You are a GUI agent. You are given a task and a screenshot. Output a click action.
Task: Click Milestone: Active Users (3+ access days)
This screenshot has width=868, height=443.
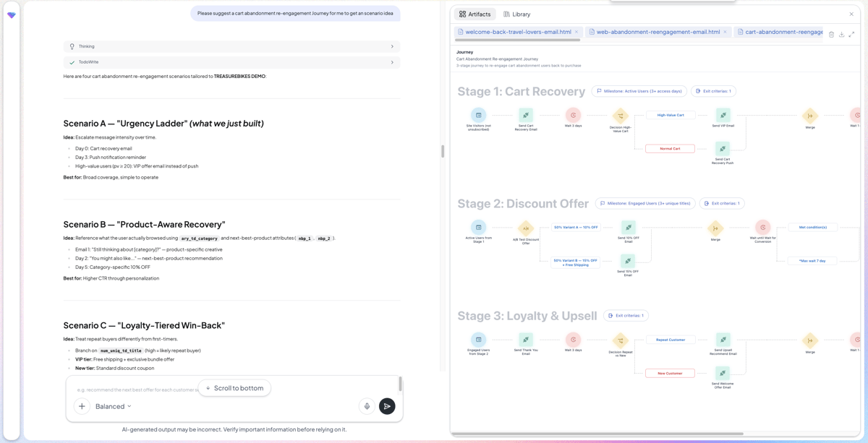pos(639,91)
